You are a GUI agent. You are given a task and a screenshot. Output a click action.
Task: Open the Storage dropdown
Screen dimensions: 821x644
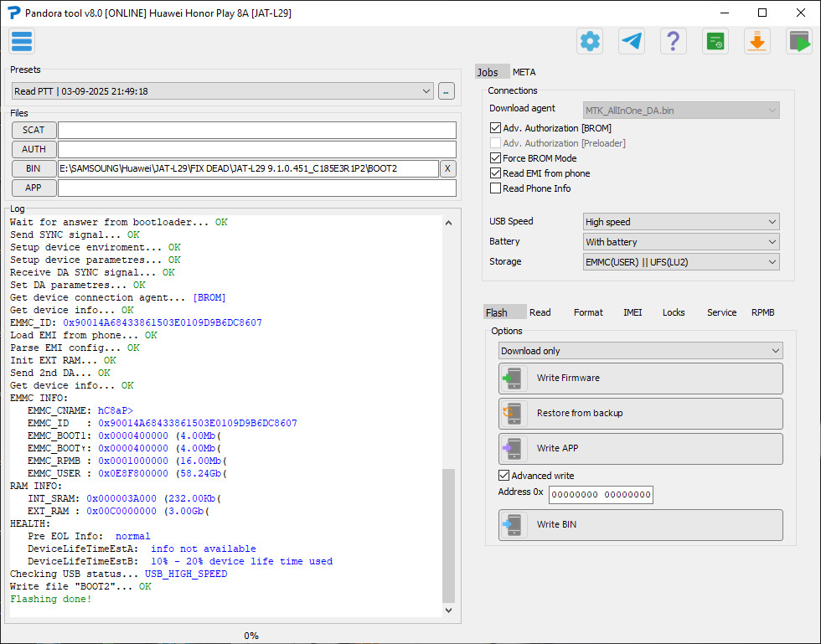[x=681, y=262]
